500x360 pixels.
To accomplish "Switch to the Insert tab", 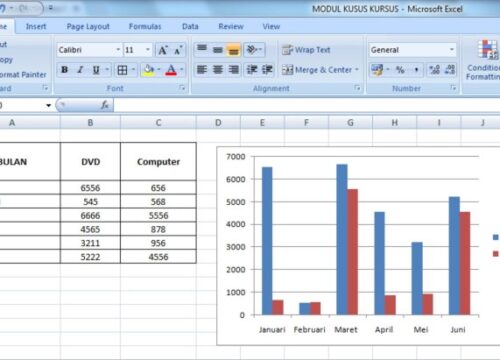I will click(x=36, y=27).
